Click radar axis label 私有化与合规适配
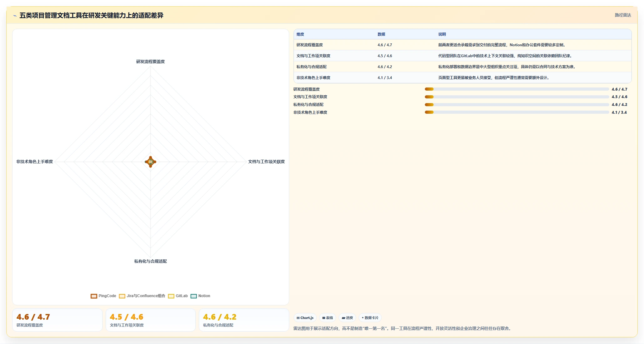This screenshot has width=644, height=344. [150, 261]
